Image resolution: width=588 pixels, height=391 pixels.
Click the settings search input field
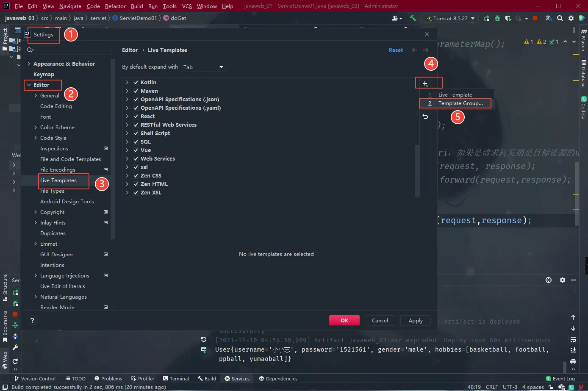tap(68, 50)
